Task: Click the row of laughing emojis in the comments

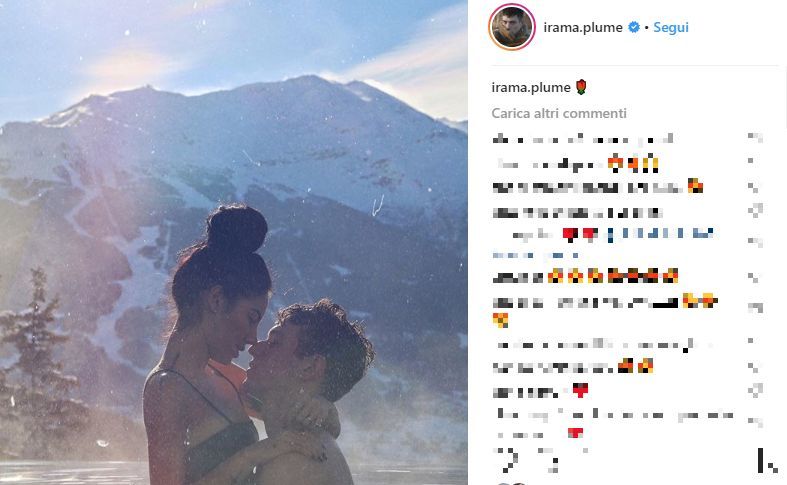Action: point(612,276)
